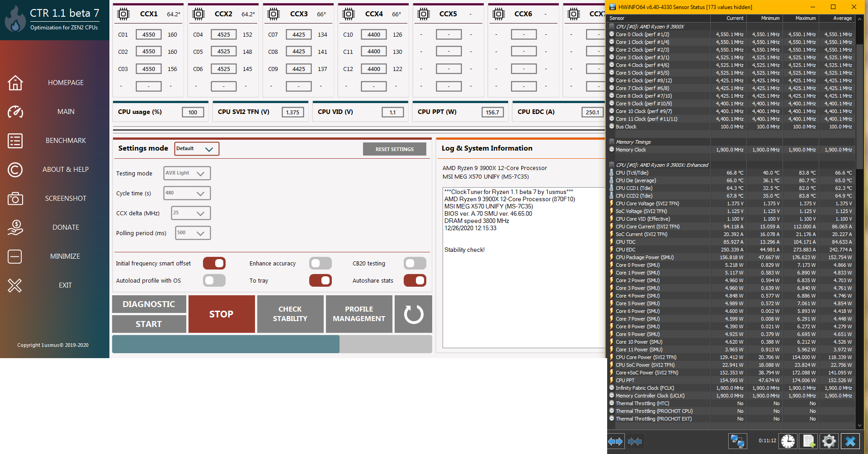Click HWiNFO log file sheet icon
This screenshot has height=454, width=868.
tap(809, 441)
